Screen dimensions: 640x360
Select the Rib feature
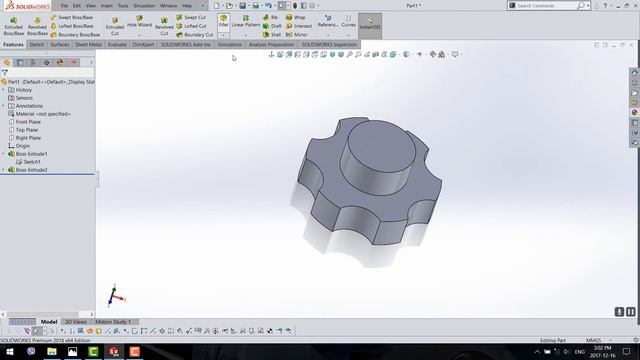click(271, 18)
